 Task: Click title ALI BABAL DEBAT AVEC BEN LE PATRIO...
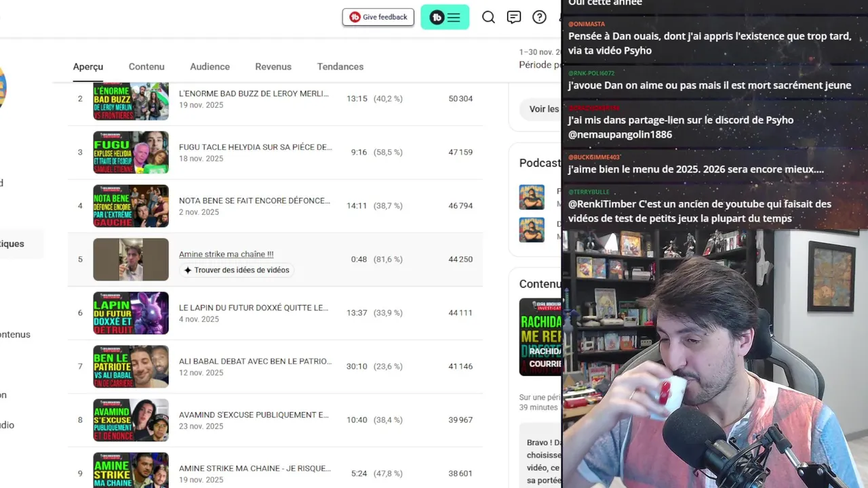point(256,361)
